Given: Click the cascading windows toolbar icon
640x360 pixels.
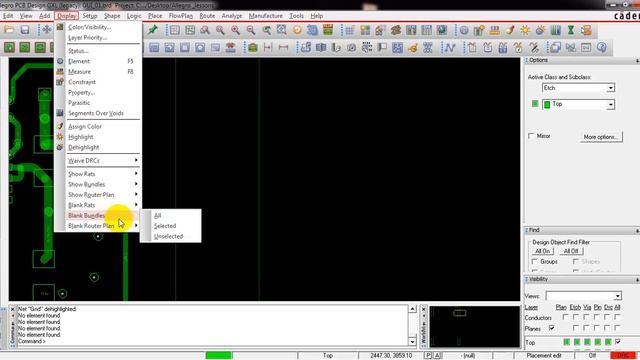Looking at the screenshot, I should pyautogui.click(x=555, y=47).
